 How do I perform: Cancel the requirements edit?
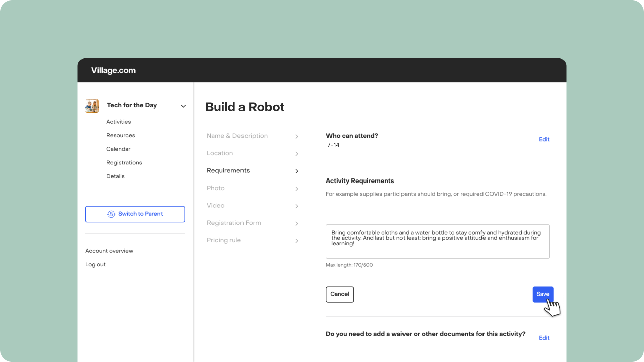click(x=340, y=294)
